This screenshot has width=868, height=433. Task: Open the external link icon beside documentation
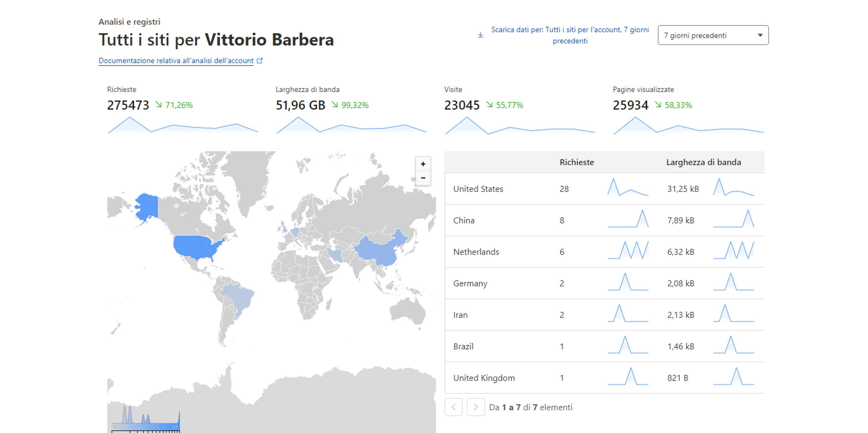[259, 61]
